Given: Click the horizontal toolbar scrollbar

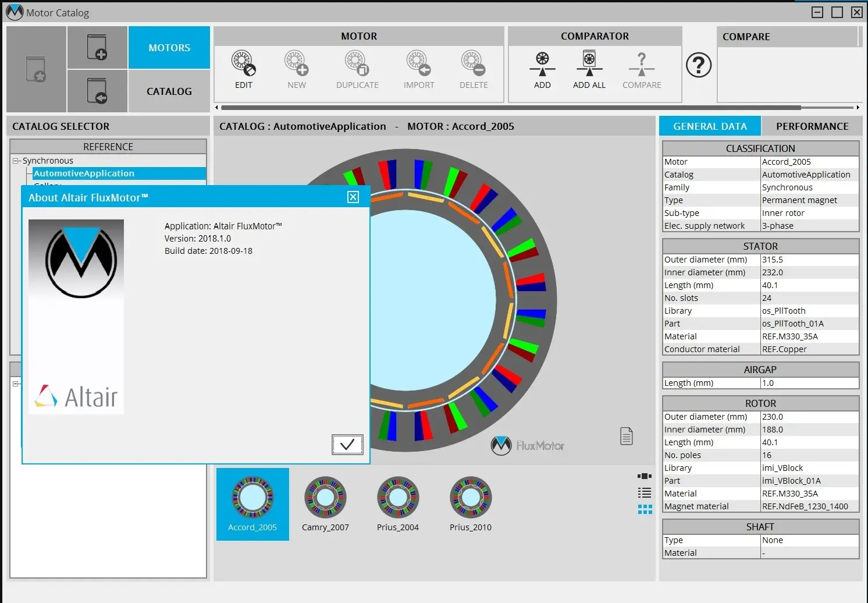Looking at the screenshot, I should click(511, 108).
